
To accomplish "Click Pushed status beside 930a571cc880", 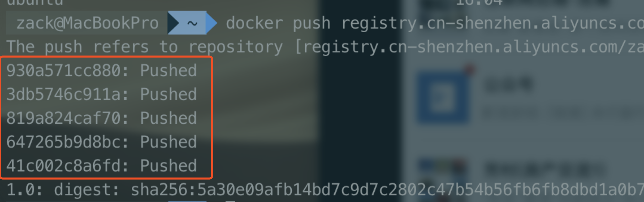I will 168,70.
